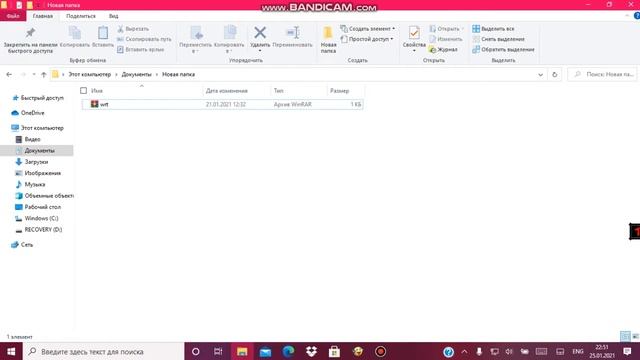
Task: Open recent locations dropdown arrow
Action: point(34,74)
